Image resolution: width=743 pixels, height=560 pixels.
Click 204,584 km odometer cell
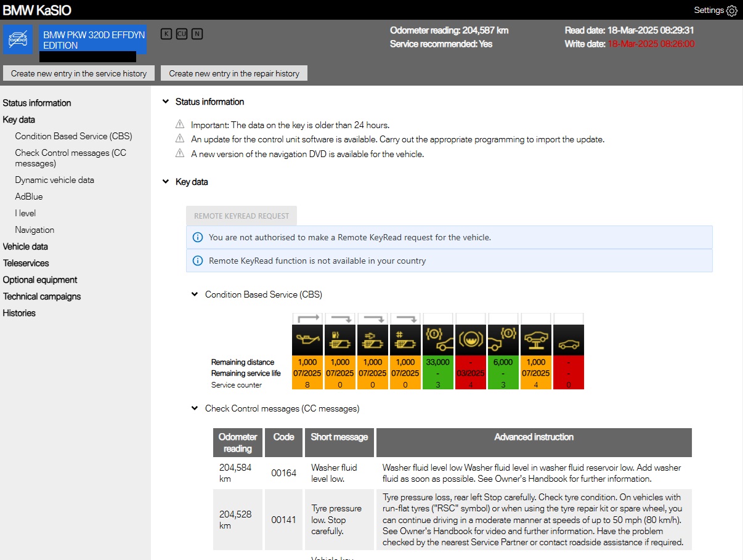pyautogui.click(x=238, y=473)
